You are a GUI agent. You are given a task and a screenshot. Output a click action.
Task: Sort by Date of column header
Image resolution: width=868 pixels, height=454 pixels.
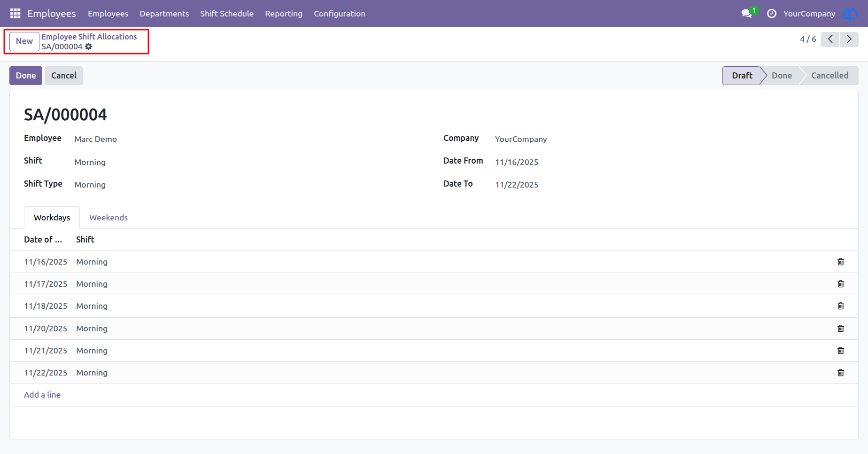(43, 240)
